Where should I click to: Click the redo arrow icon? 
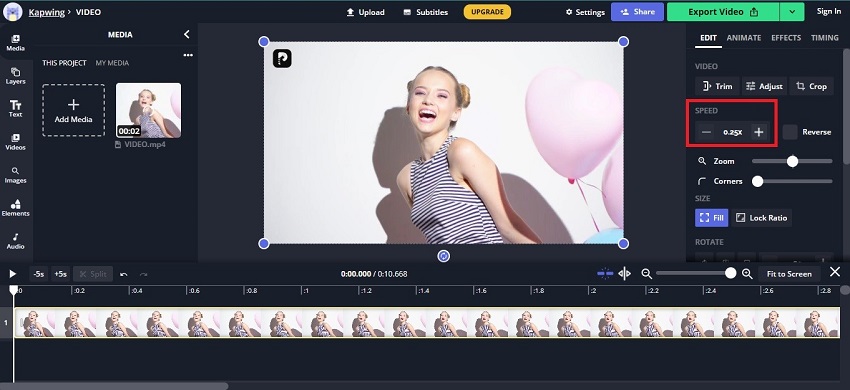click(143, 274)
